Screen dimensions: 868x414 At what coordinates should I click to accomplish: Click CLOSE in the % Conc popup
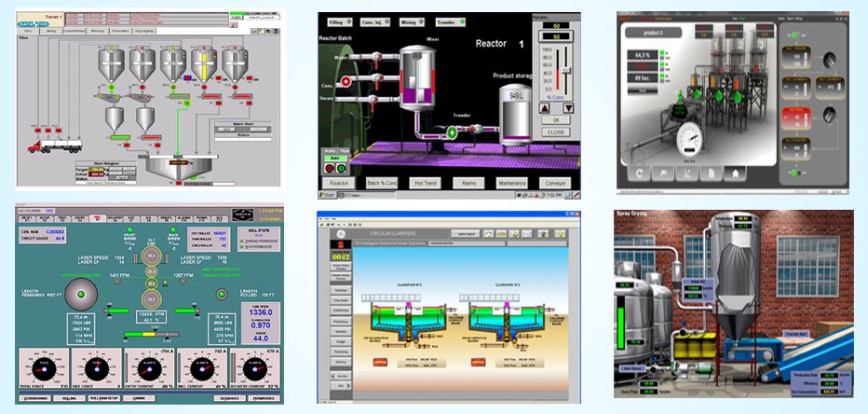click(556, 132)
